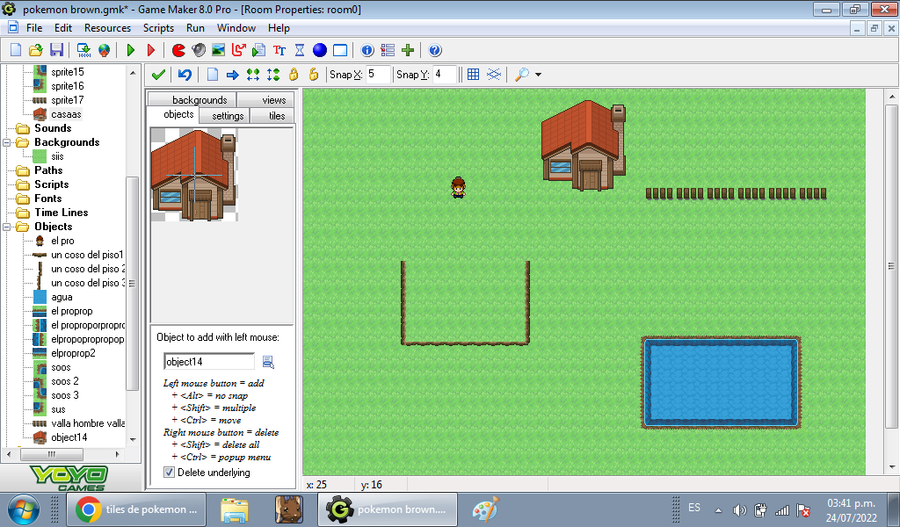Lock all instances with closed padlock
The width and height of the screenshot is (900, 527).
pos(293,75)
